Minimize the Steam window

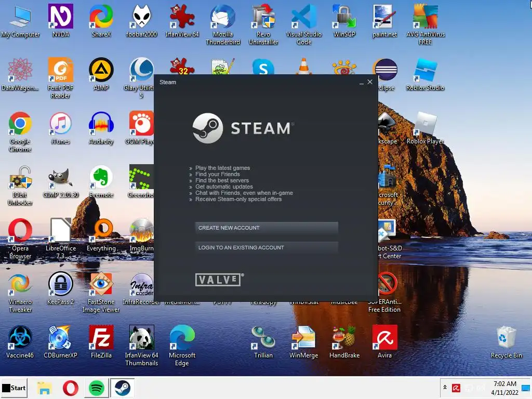coord(362,82)
